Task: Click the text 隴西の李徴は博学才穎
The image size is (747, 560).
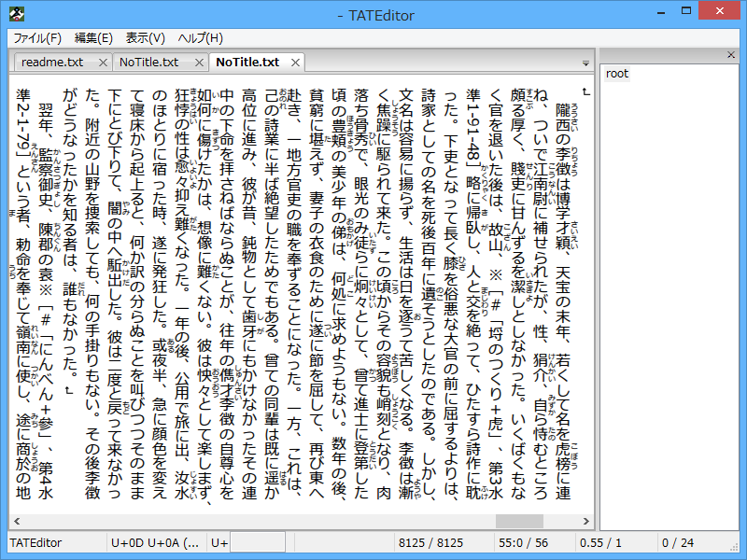Action: (563, 176)
